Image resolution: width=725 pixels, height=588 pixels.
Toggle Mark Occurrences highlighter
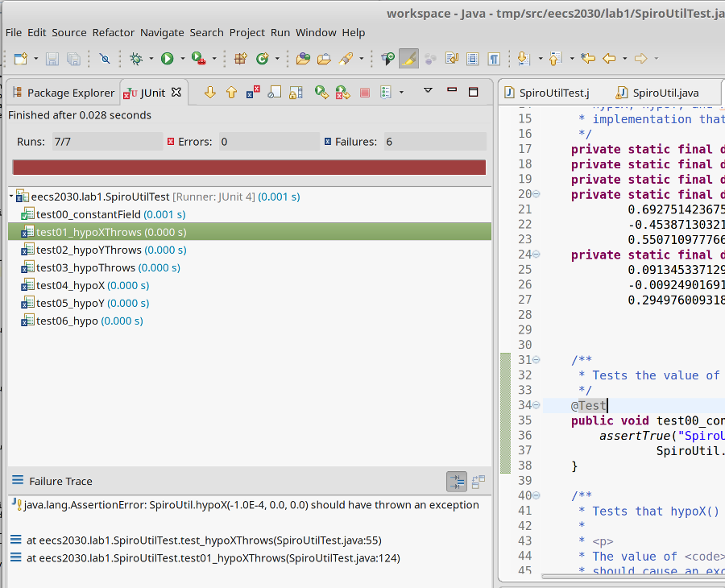(408, 59)
